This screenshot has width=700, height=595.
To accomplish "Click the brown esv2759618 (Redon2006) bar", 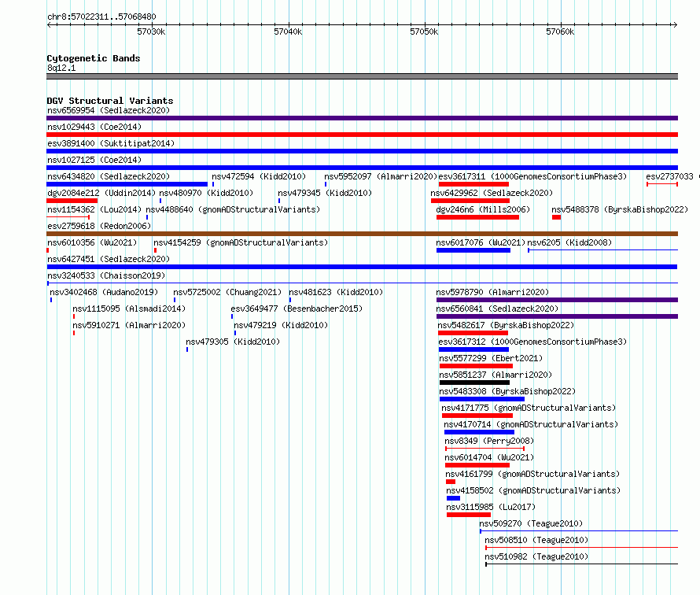I will pos(362,234).
